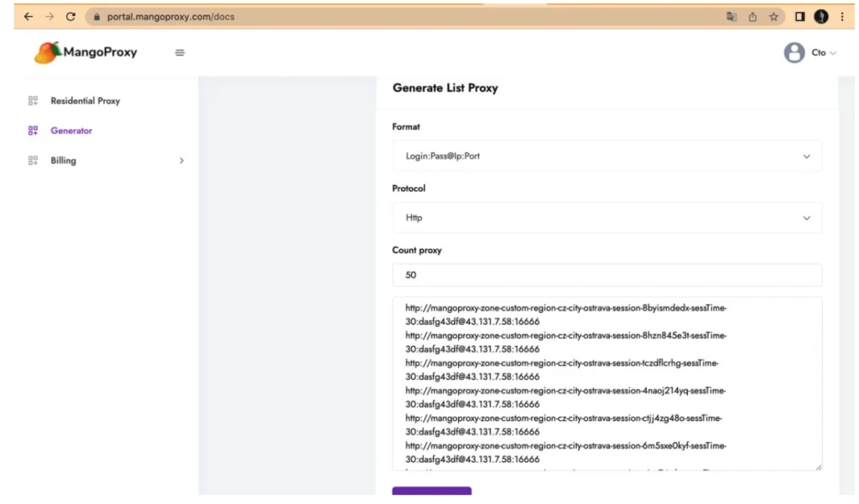Open the Format dropdown Login:Pass@Ip:Port
859x504 pixels.
coord(607,156)
